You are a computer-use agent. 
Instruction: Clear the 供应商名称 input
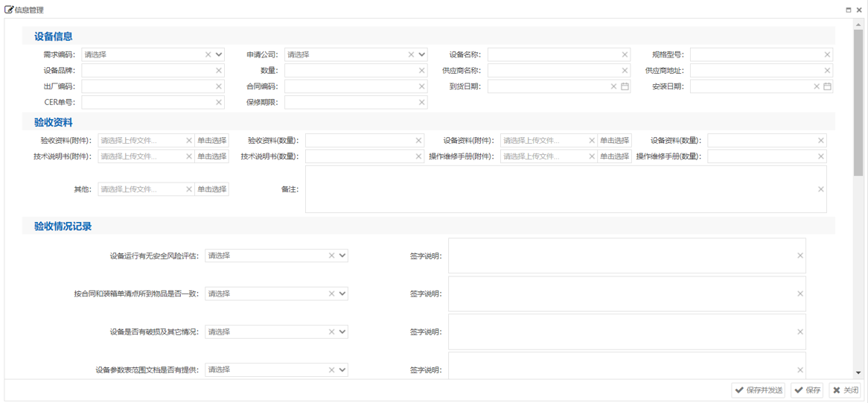[625, 71]
